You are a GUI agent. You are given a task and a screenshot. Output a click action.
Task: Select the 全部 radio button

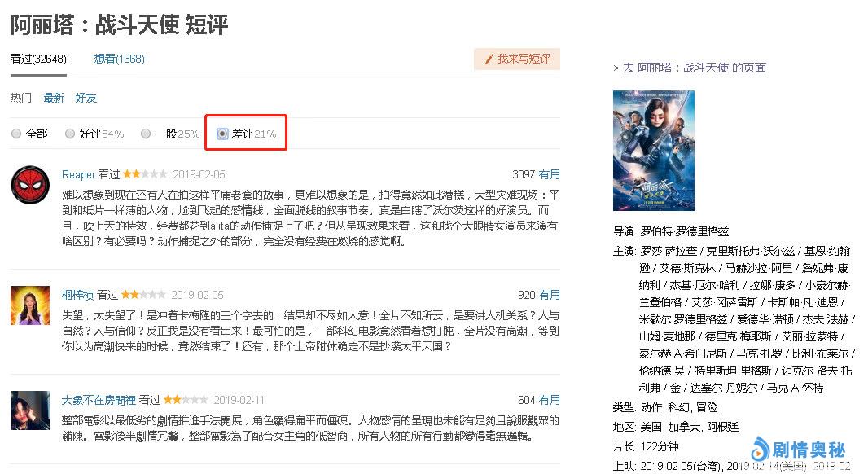click(x=16, y=134)
